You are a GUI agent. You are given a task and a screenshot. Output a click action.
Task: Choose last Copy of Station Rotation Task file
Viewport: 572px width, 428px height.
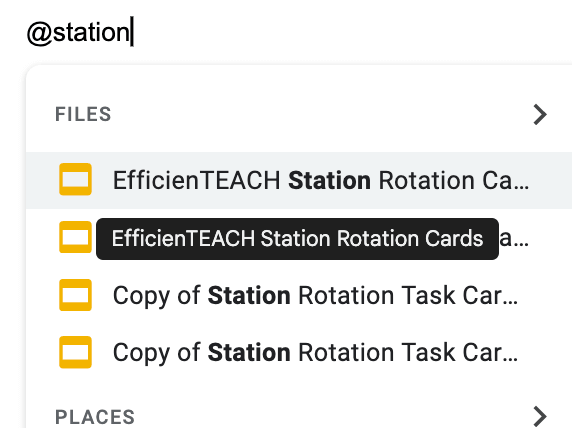tap(299, 352)
